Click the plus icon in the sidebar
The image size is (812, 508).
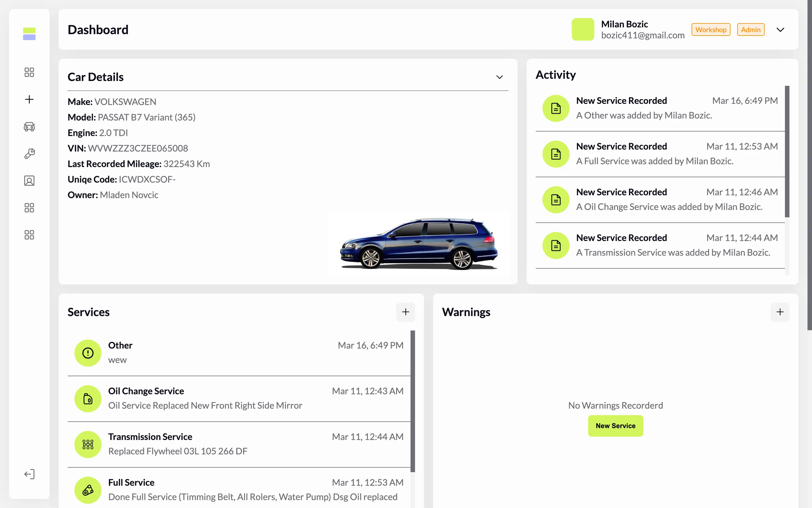pyautogui.click(x=29, y=99)
